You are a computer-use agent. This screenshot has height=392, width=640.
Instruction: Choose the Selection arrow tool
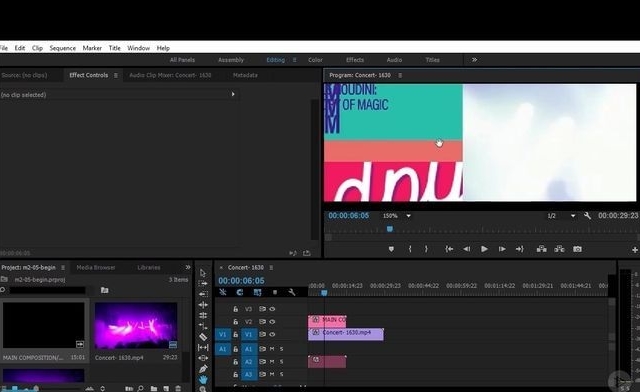click(x=203, y=273)
